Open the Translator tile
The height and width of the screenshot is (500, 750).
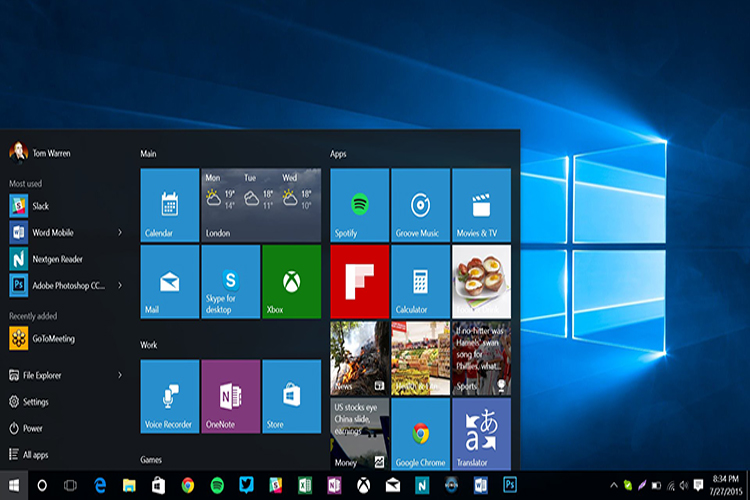[x=481, y=434]
